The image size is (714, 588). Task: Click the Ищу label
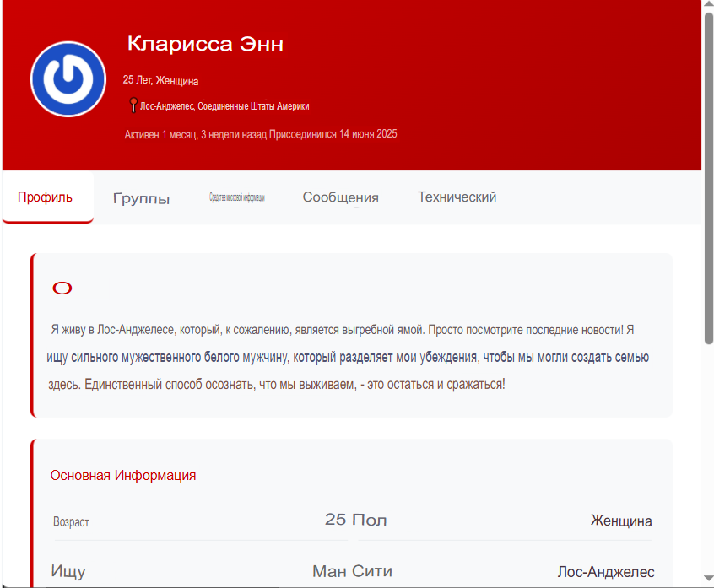tap(68, 571)
